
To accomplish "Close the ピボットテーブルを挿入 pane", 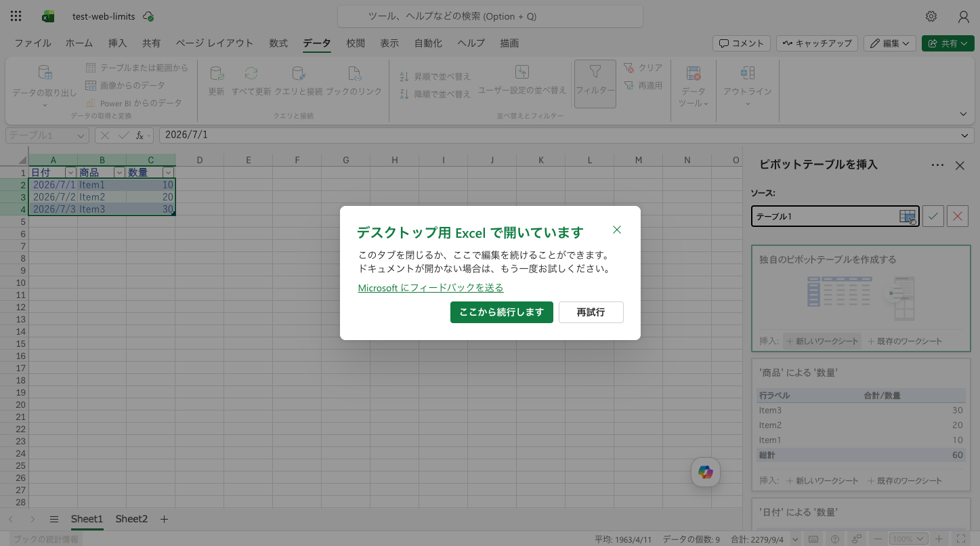I will [960, 165].
